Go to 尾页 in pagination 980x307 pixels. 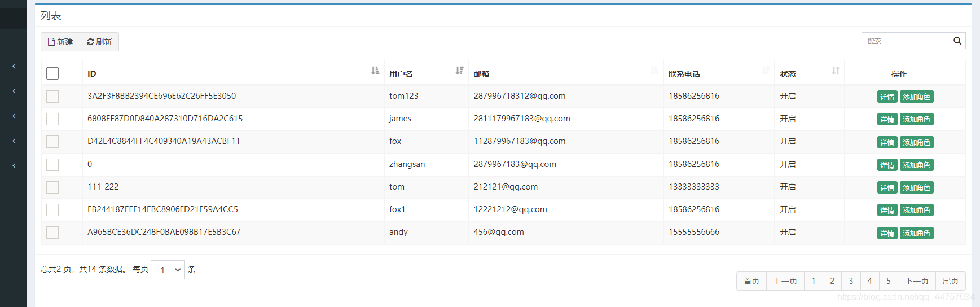tap(951, 281)
